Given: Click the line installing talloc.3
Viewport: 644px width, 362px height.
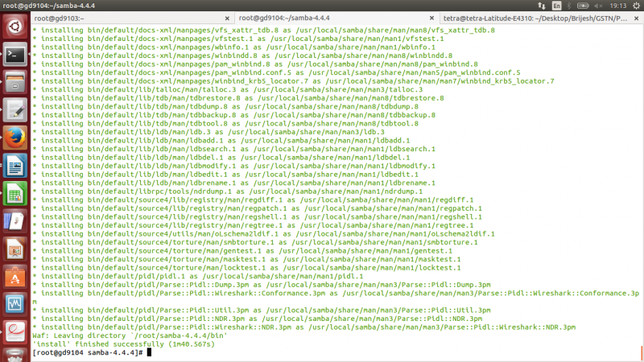Looking at the screenshot, I should point(228,89).
